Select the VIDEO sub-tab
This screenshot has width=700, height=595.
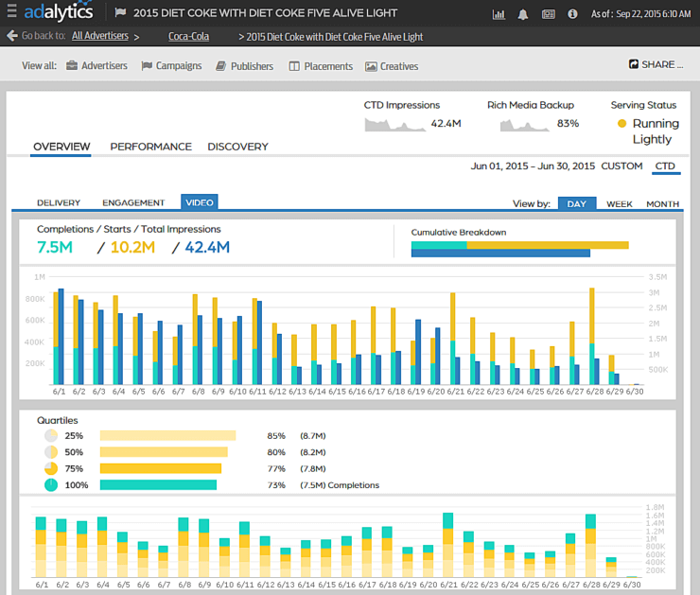(200, 201)
